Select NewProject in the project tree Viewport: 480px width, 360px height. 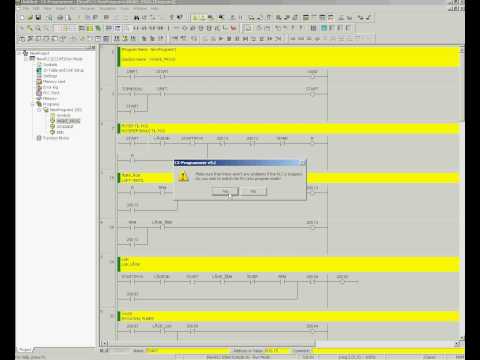coord(39,53)
